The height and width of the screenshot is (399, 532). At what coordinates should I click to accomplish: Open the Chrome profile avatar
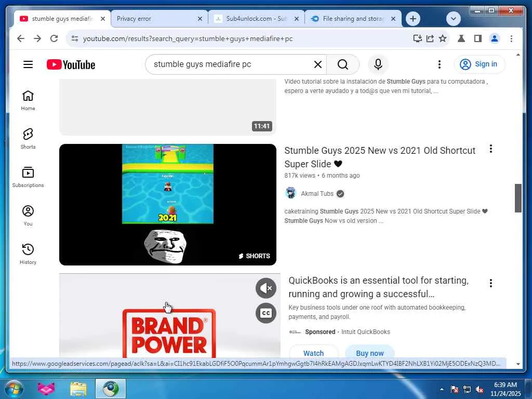[x=495, y=38]
